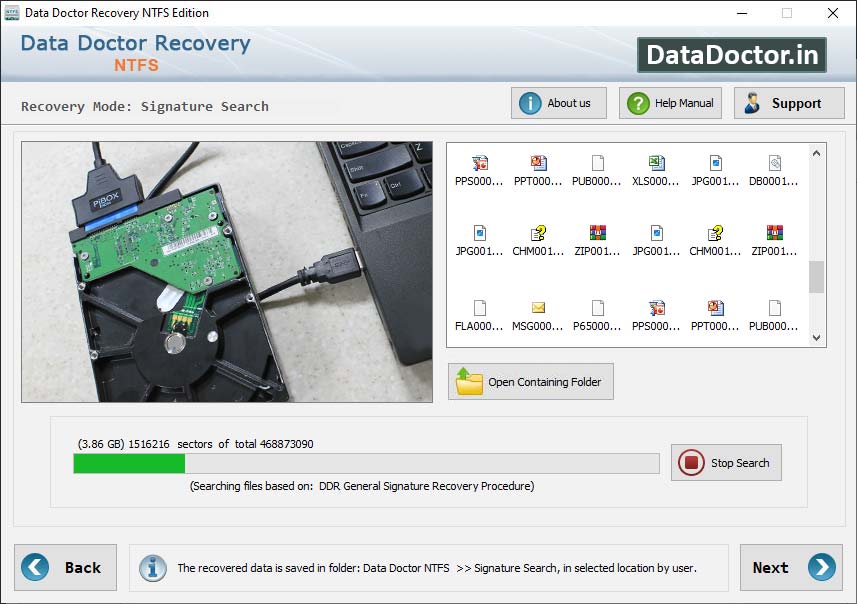Open the About us dialog
The height and width of the screenshot is (604, 857).
[558, 102]
